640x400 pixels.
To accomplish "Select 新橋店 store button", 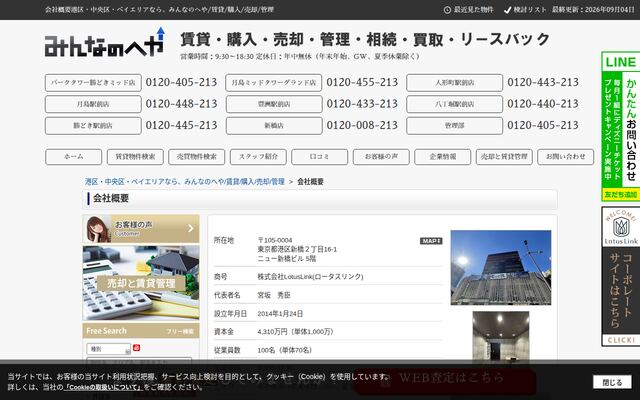I will pos(274,126).
